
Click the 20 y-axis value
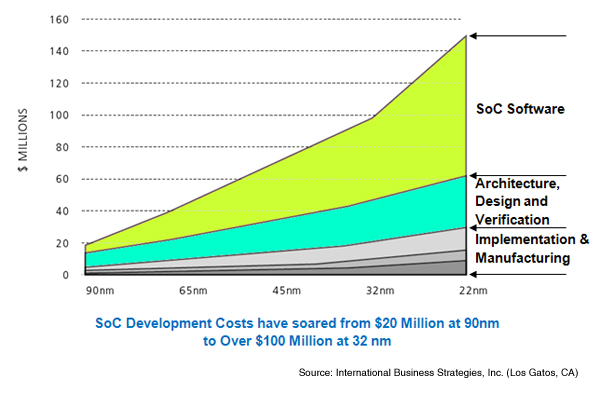click(62, 243)
